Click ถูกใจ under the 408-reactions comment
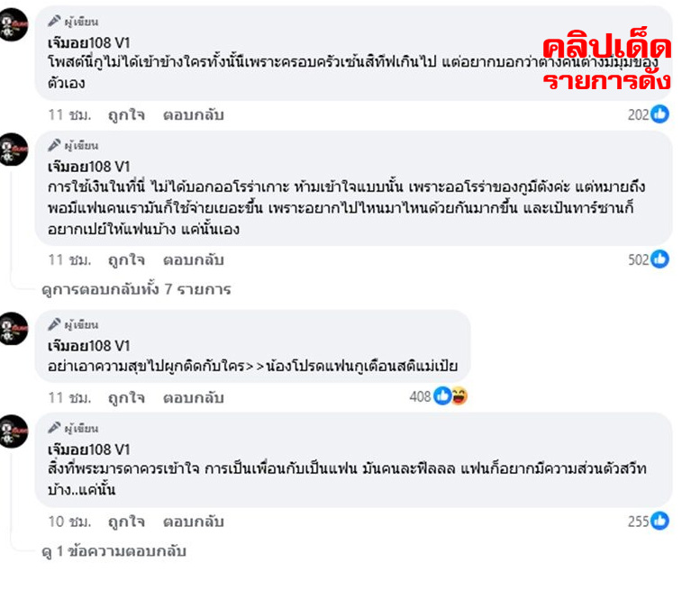This screenshot has height=599, width=700. 126,398
